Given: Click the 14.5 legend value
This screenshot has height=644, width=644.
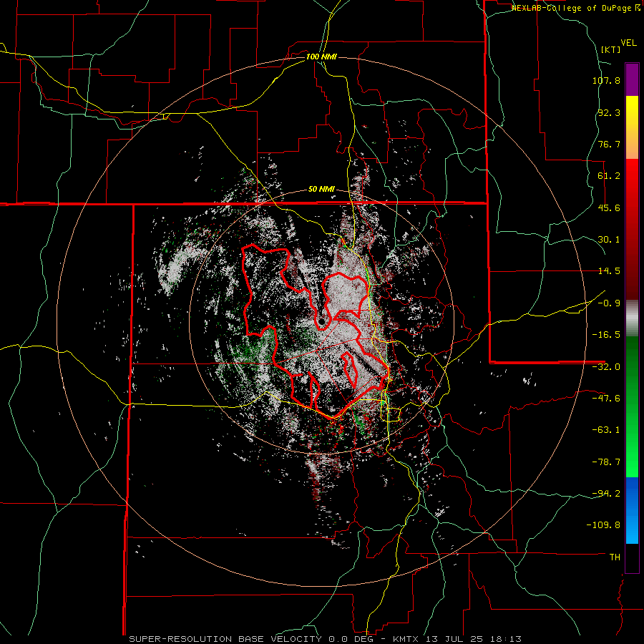Looking at the screenshot, I should [x=609, y=271].
